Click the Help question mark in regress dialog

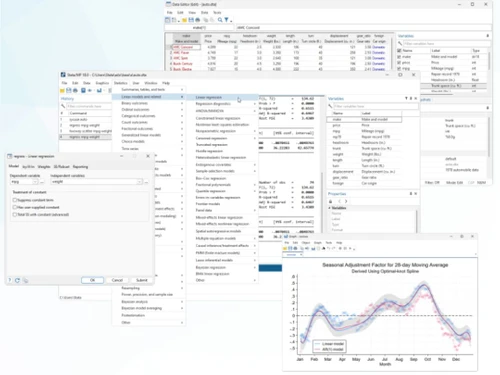pyautogui.click(x=10, y=280)
